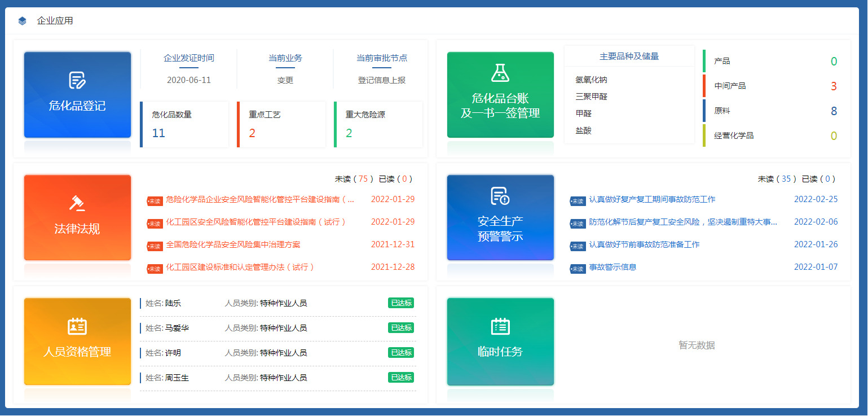This screenshot has width=868, height=416.
Task: Select the personnel row for 许明
Action: pyautogui.click(x=278, y=353)
